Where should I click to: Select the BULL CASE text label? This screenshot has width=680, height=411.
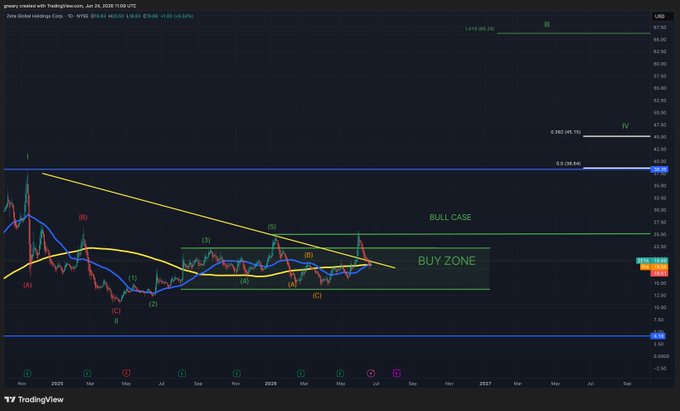click(450, 217)
